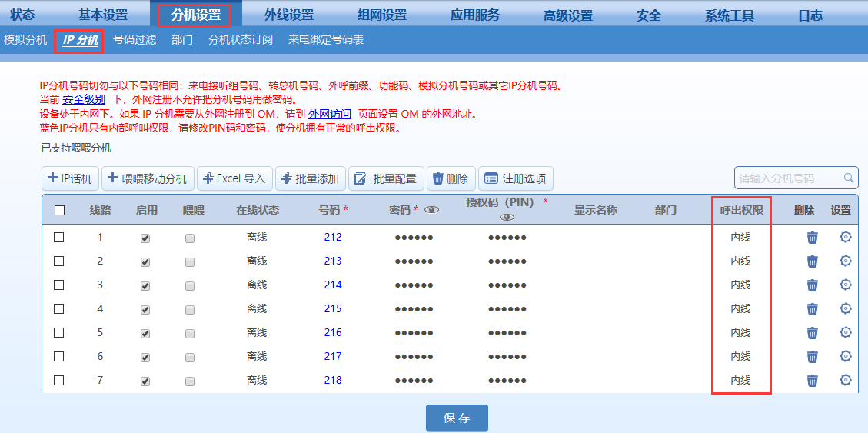Open gear settings for extension 216

tap(845, 332)
